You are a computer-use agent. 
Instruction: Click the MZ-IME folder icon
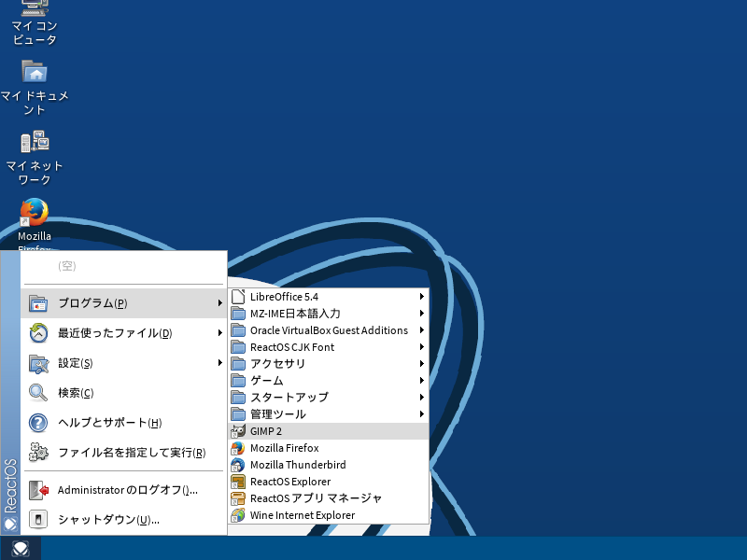238,314
